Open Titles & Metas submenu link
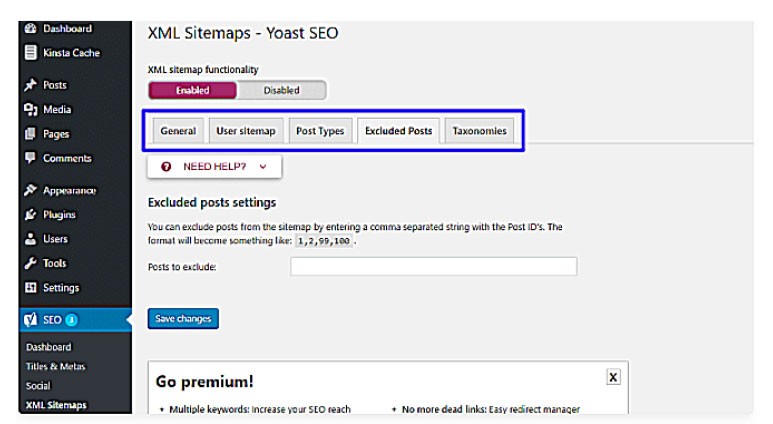This screenshot has height=424, width=773. [x=55, y=366]
